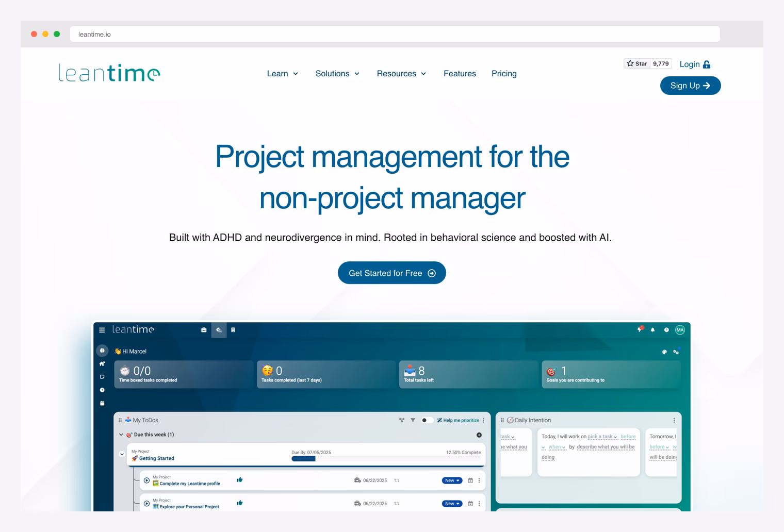
Task: Collapse the Getting Started milestone chevron
Action: coord(122,455)
